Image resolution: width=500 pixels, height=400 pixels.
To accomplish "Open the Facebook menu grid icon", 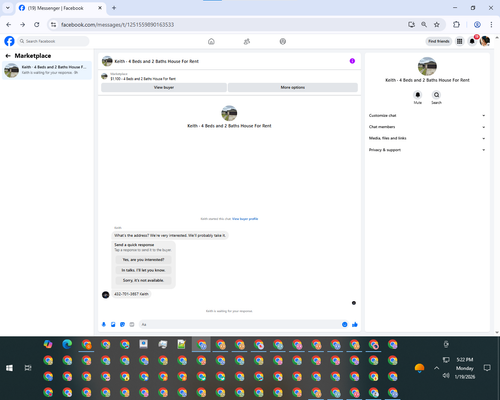I will 460,41.
